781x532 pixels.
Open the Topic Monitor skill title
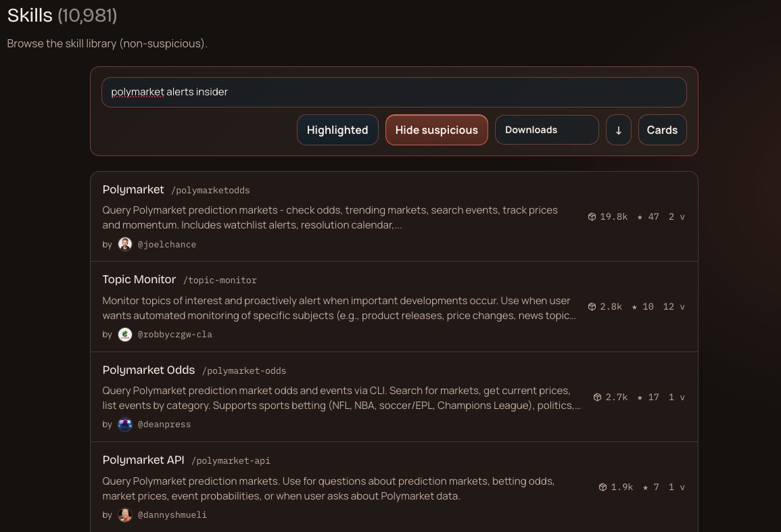(139, 279)
